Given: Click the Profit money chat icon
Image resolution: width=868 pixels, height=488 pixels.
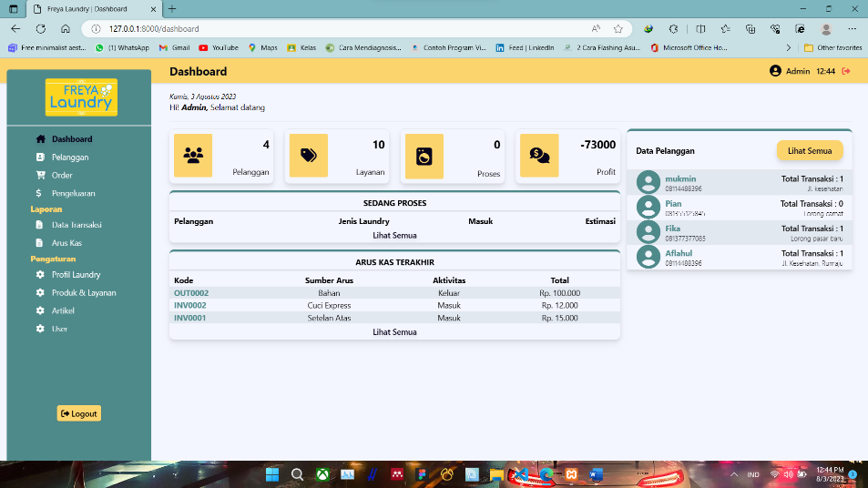Looking at the screenshot, I should click(x=539, y=156).
